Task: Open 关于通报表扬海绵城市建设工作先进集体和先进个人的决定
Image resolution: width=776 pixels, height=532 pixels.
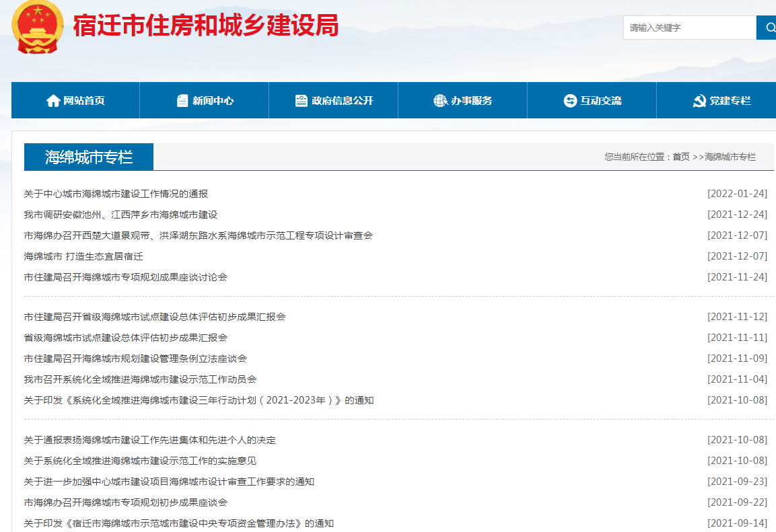Action: coord(150,440)
